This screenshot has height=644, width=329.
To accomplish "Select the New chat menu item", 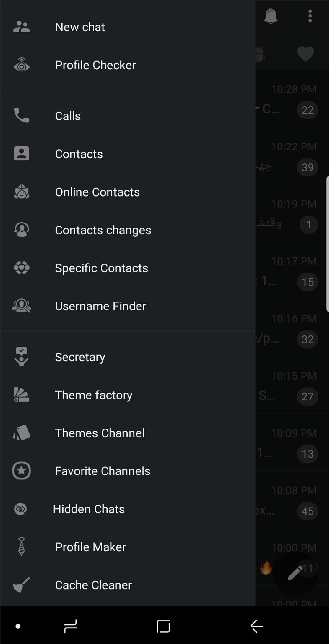I will [x=80, y=27].
